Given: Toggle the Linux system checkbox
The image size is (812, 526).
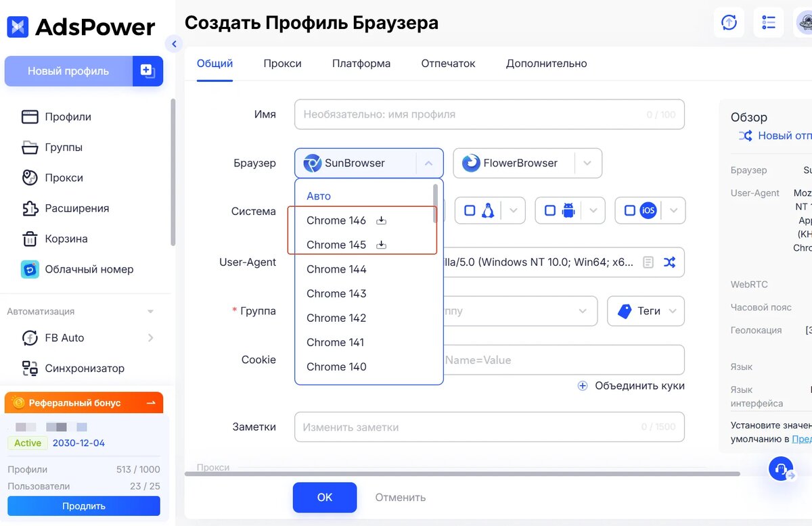Looking at the screenshot, I should point(470,211).
